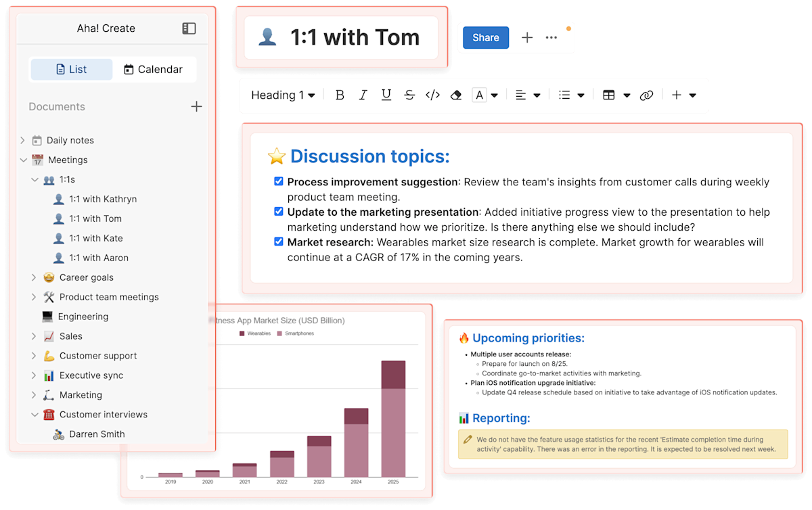Click the Daily notes icon
The image size is (812, 510).
(x=37, y=141)
